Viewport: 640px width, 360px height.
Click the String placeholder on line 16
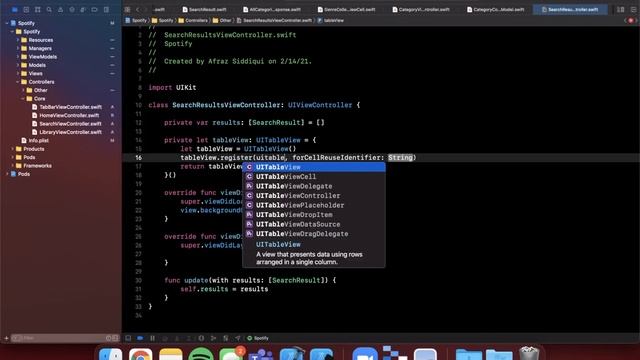(400, 158)
